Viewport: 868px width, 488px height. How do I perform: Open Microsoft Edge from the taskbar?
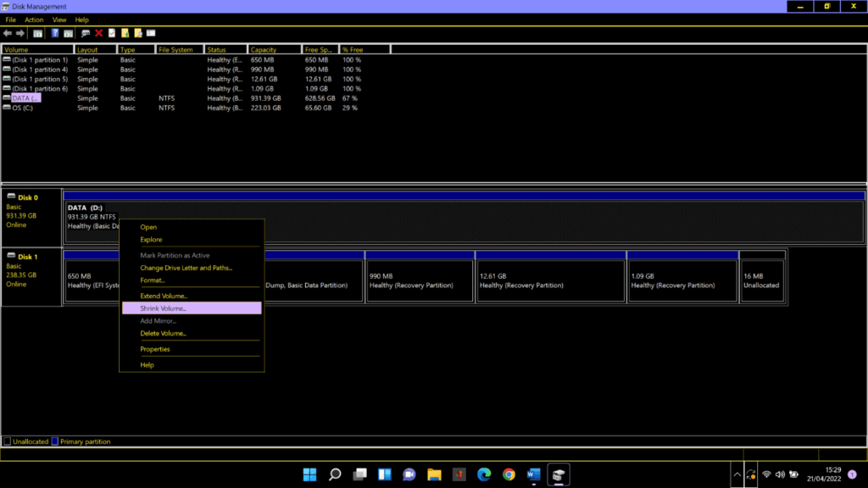(x=484, y=474)
